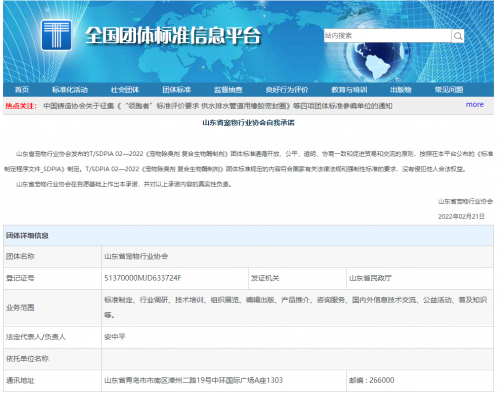500x394 pixels.
Task: Click the 山东省宠物行业协会 signature line above the date
Action: (x=465, y=201)
